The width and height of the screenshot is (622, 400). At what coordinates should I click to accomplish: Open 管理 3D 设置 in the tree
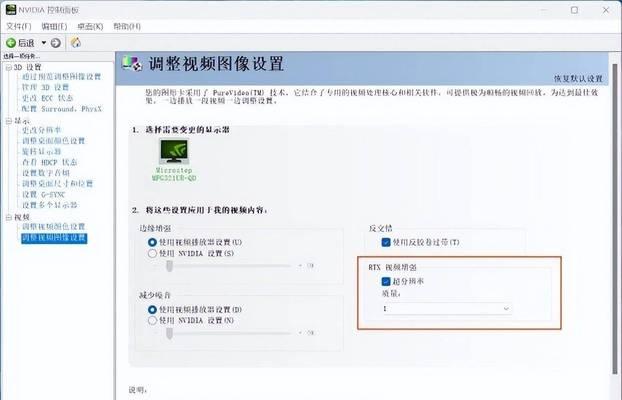pos(45,87)
